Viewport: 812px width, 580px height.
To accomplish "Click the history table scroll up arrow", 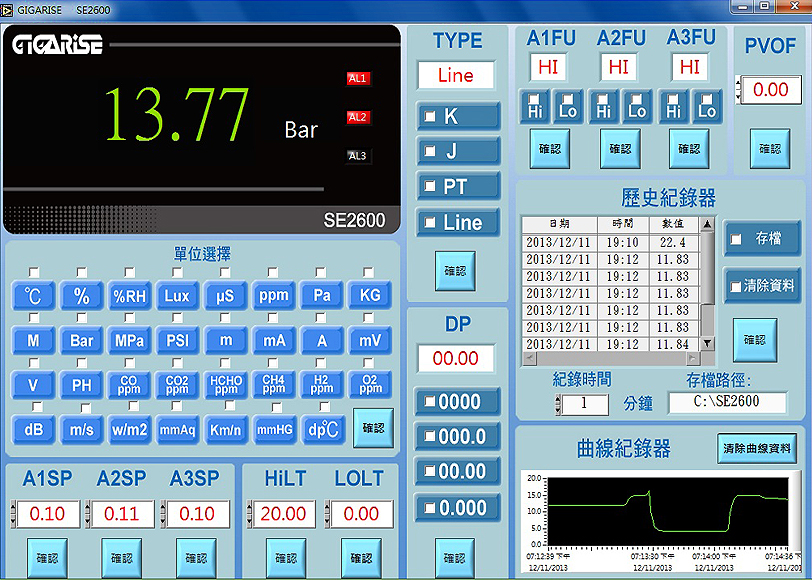I will coord(707,224).
